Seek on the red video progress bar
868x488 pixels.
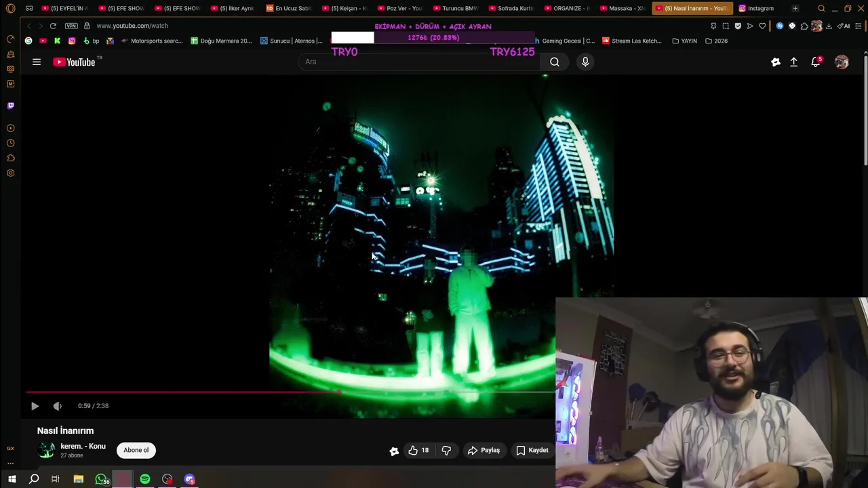point(290,392)
